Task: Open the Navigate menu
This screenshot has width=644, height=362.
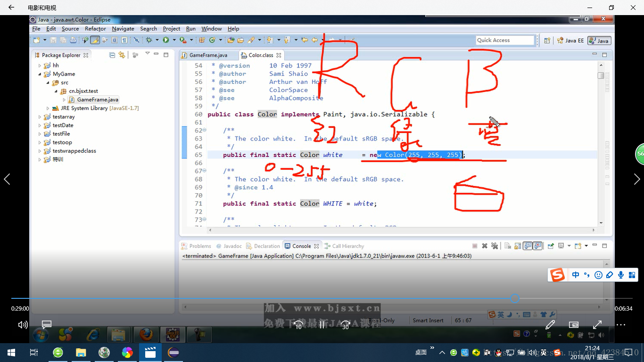Action: 123,29
